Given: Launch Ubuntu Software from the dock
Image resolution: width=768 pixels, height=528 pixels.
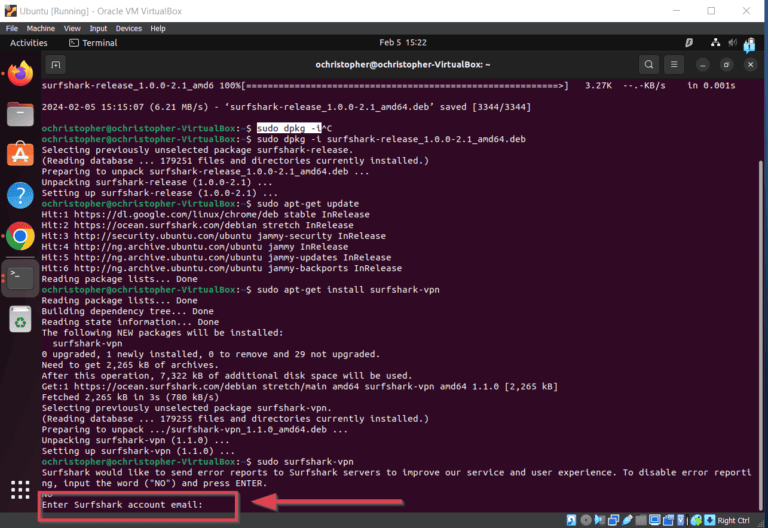Looking at the screenshot, I should (20, 154).
